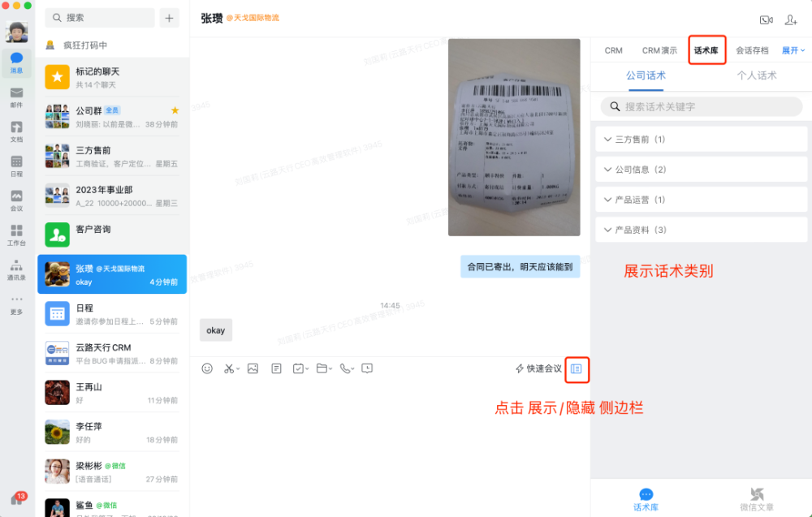The image size is (812, 517).
Task: Select the 公司话术 sub-tab
Action: tap(646, 75)
